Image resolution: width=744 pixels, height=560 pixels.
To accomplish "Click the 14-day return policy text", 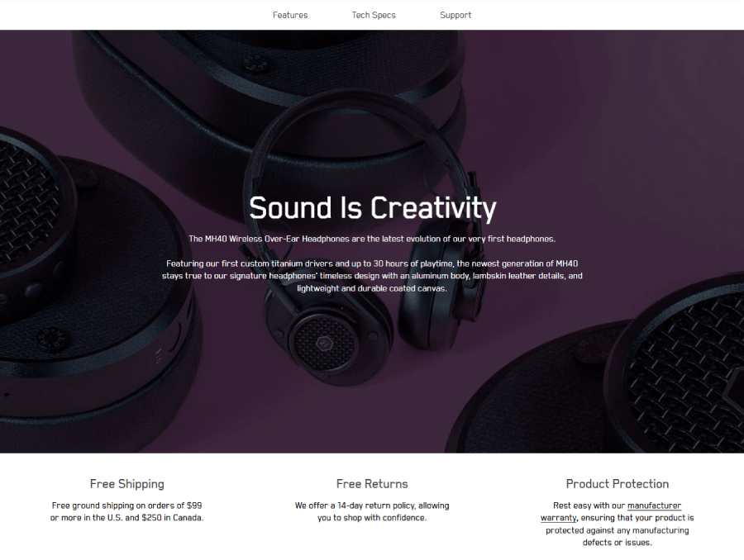I will point(372,511).
